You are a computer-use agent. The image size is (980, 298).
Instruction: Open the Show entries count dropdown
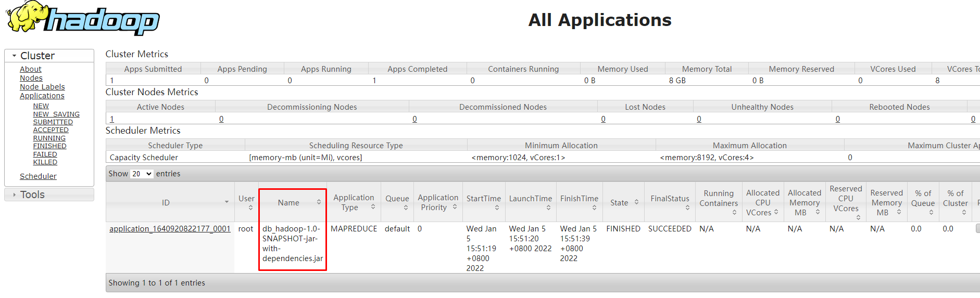(x=142, y=174)
